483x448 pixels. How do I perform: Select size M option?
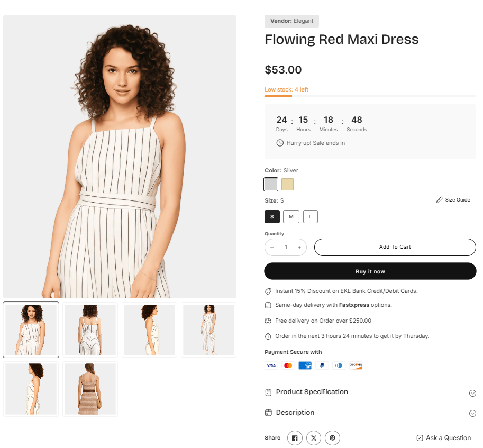point(291,216)
